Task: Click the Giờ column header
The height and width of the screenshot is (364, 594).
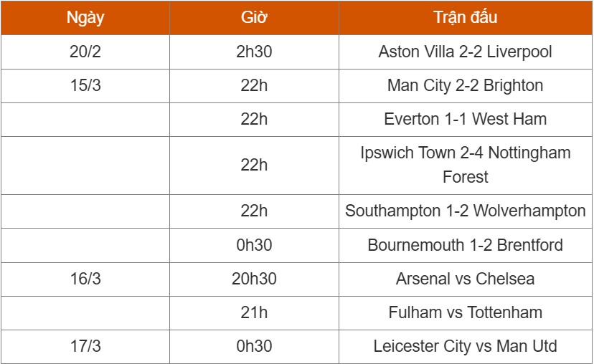Action: [254, 18]
